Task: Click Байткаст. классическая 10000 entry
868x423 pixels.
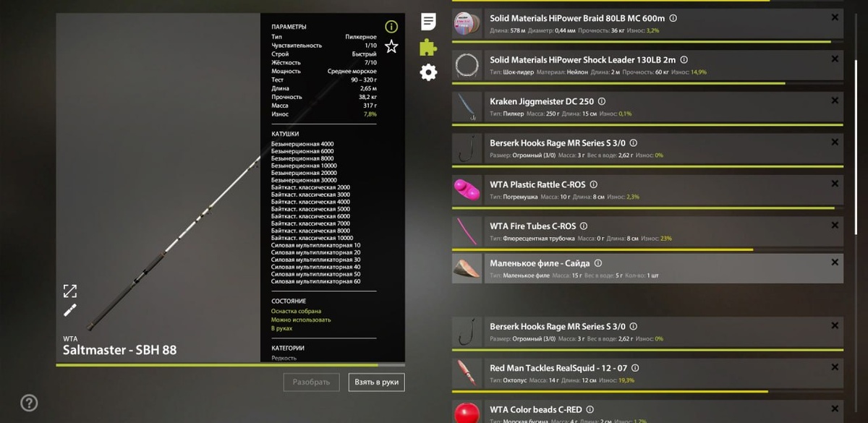Action: [x=312, y=238]
